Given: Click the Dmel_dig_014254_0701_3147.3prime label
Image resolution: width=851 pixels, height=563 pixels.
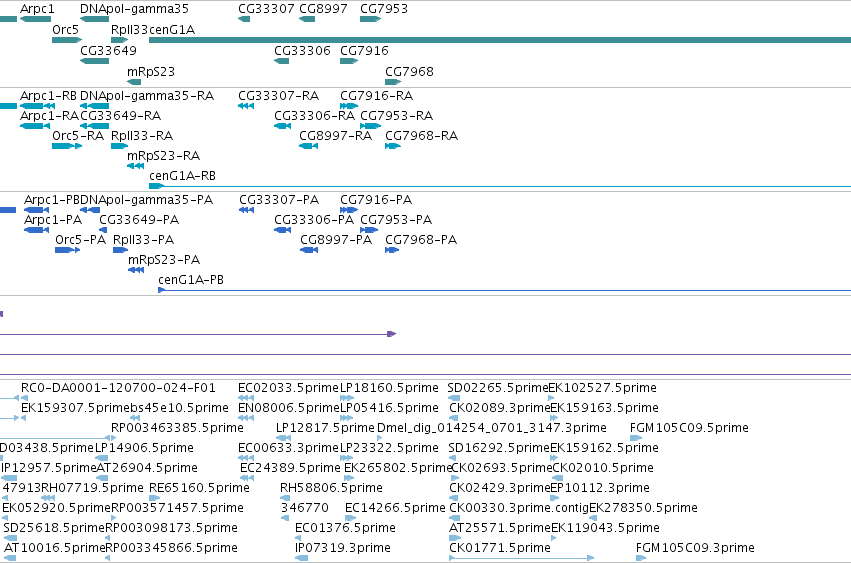Looking at the screenshot, I should pos(492,428).
